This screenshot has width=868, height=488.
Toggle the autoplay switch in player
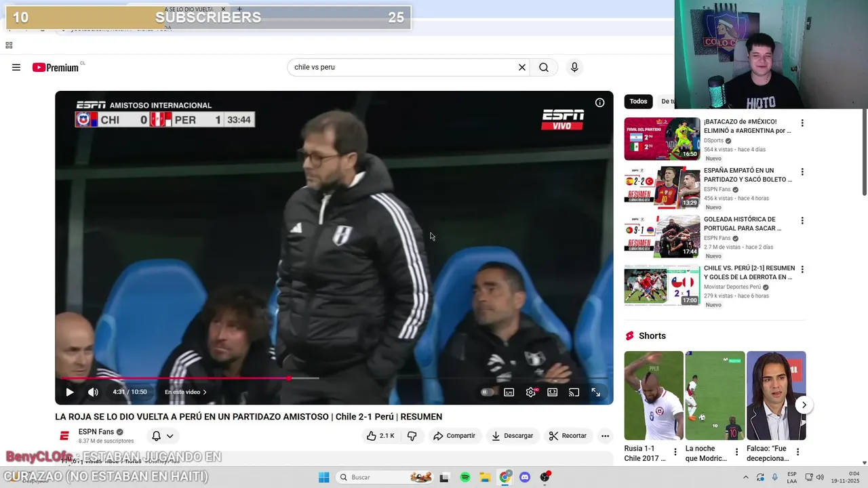(x=487, y=392)
